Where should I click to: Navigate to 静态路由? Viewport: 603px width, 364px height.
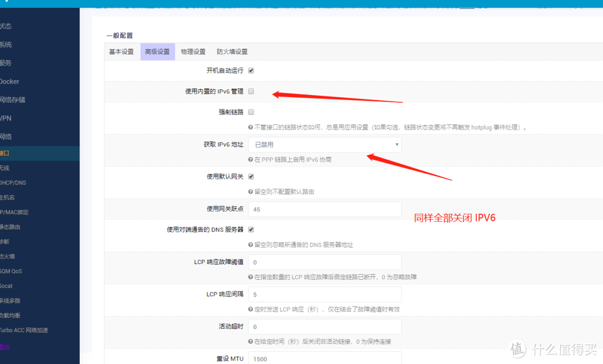coord(11,227)
